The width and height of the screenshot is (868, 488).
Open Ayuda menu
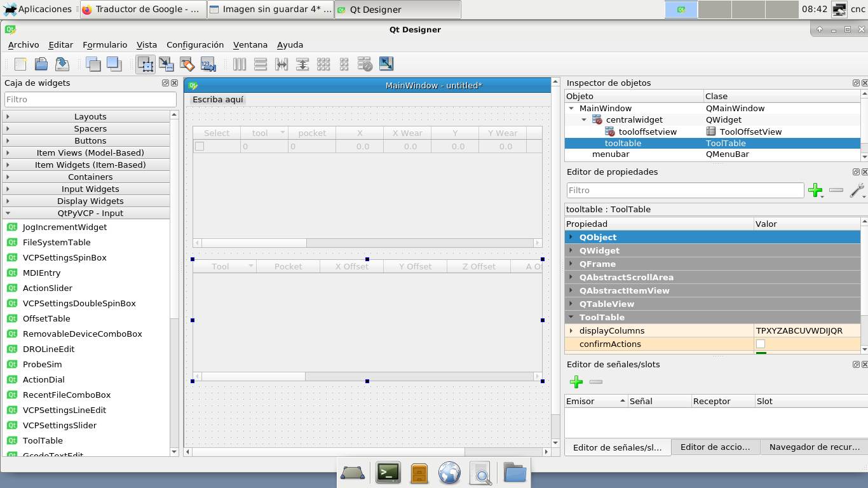tap(290, 44)
